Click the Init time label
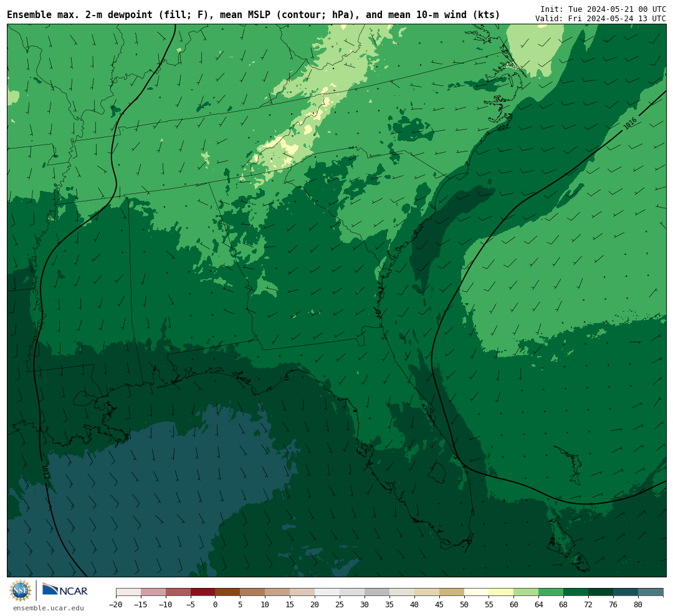Viewport: 673px width, 616px height. click(x=603, y=9)
